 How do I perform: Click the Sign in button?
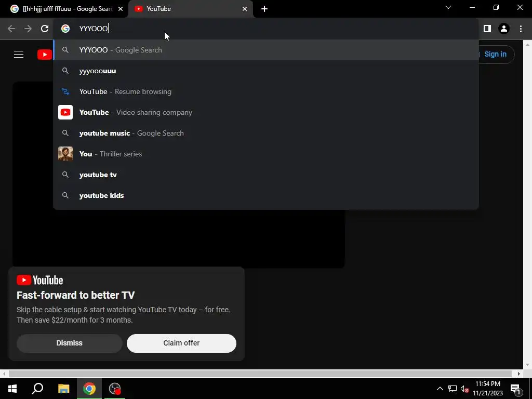(495, 54)
